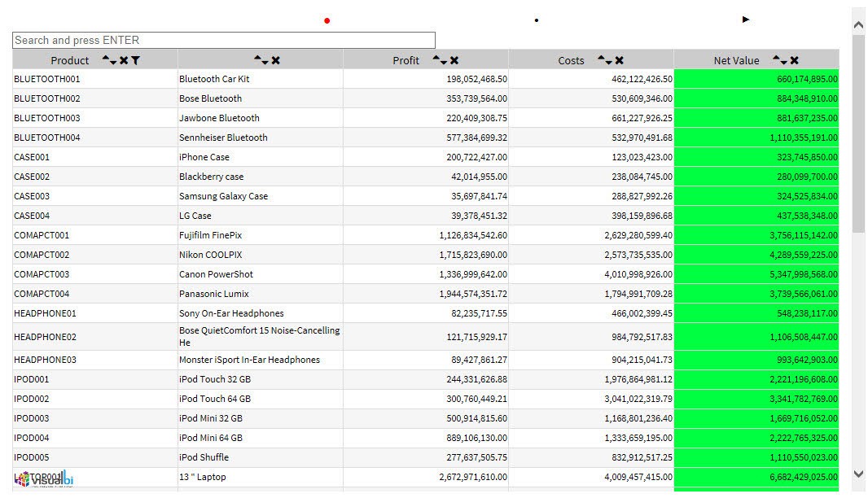868x498 pixels.
Task: Click the X icon in the Costs header
Action: coord(620,60)
